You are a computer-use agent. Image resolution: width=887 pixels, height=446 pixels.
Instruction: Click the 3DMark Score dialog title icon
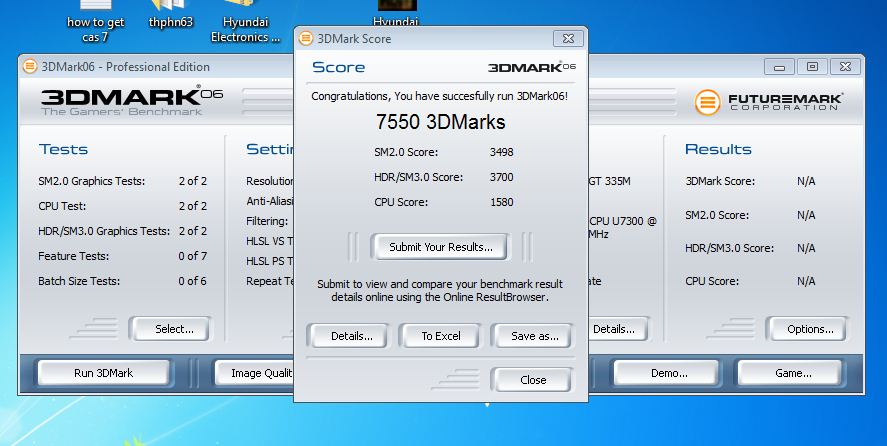tap(306, 38)
